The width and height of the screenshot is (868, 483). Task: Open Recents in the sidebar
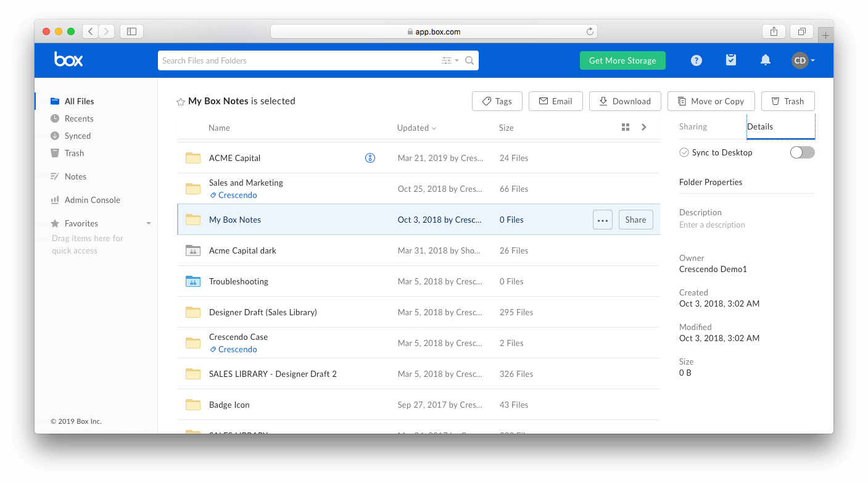click(x=79, y=118)
